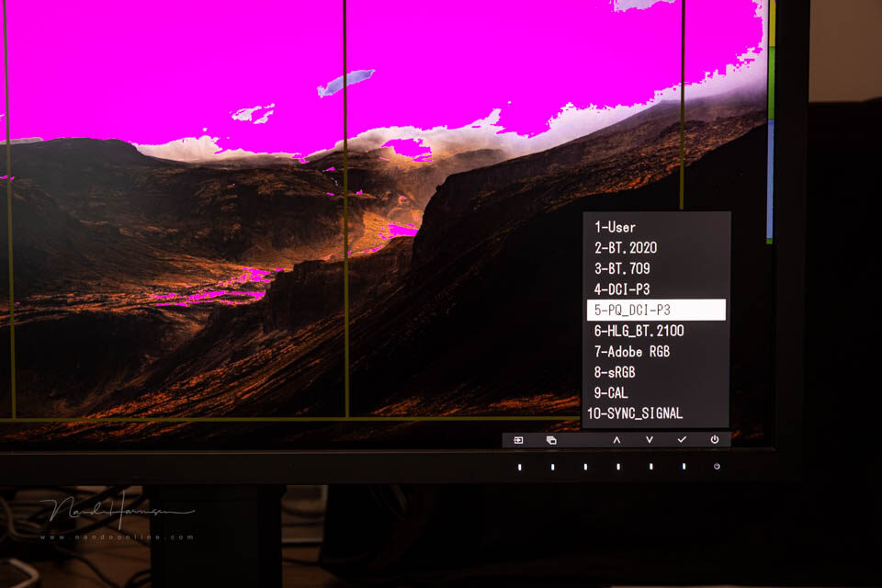This screenshot has height=588, width=882.
Task: Select 4-DCI-P3 from the mode list
Action: (x=622, y=289)
